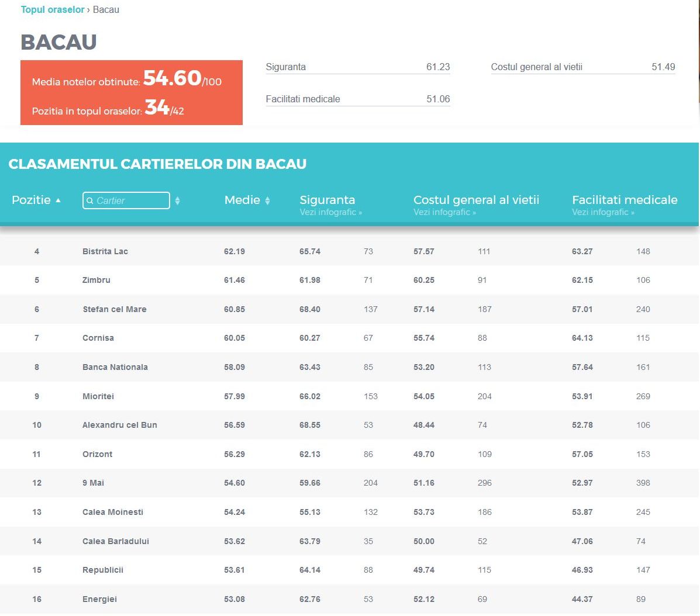Screen dimensions: 700x616
Task: Open the Topul oraselor breadcrumb link
Action: (x=53, y=10)
